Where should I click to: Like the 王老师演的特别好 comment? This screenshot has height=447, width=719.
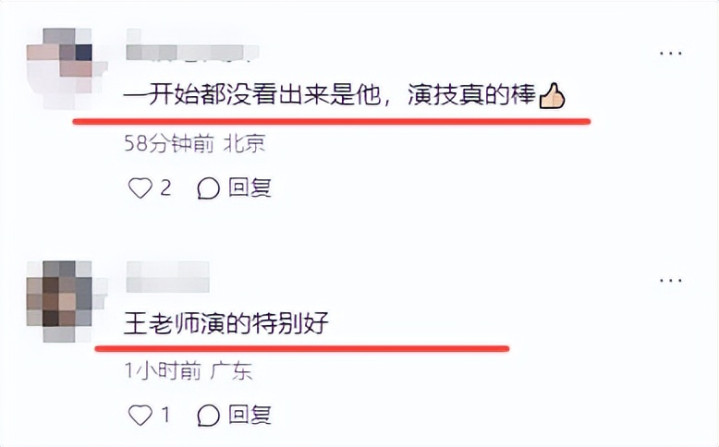[140, 415]
